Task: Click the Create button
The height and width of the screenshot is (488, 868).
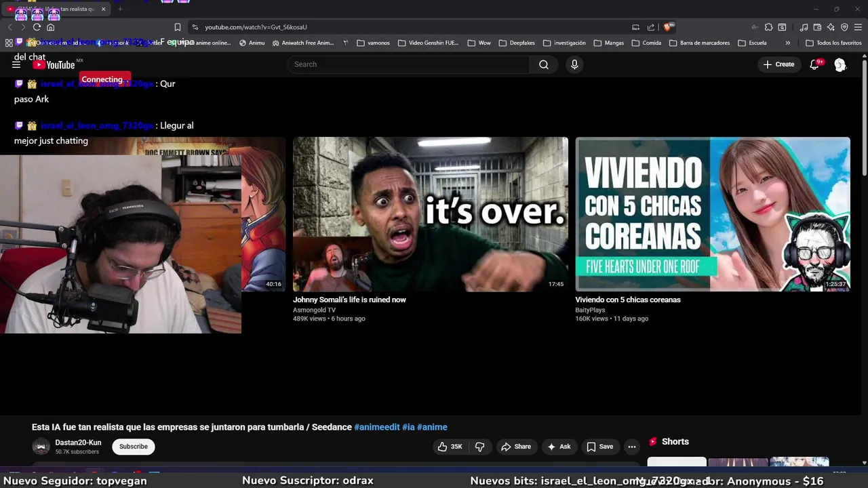Action: point(778,64)
